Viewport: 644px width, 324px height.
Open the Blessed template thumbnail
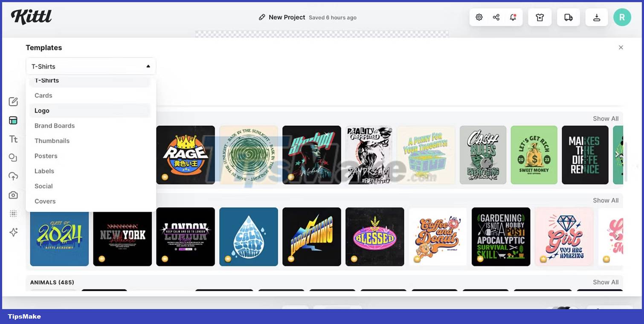pos(375,237)
